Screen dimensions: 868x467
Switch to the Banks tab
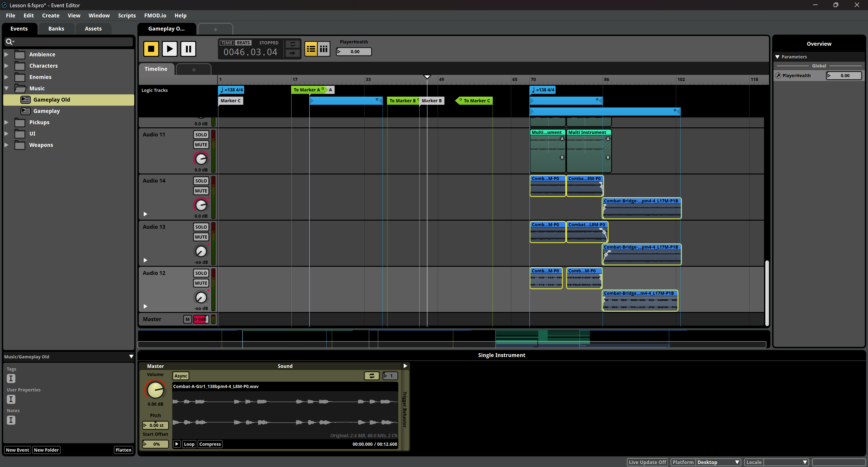tap(56, 29)
